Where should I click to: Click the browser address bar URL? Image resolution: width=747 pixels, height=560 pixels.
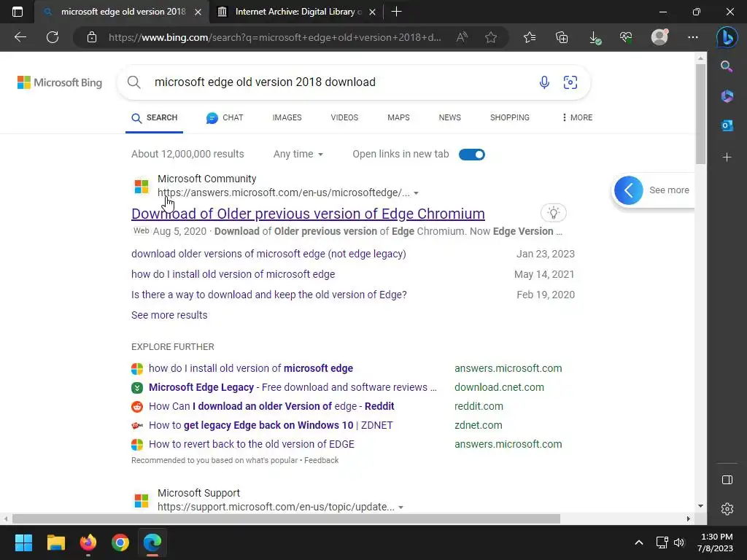(x=275, y=37)
